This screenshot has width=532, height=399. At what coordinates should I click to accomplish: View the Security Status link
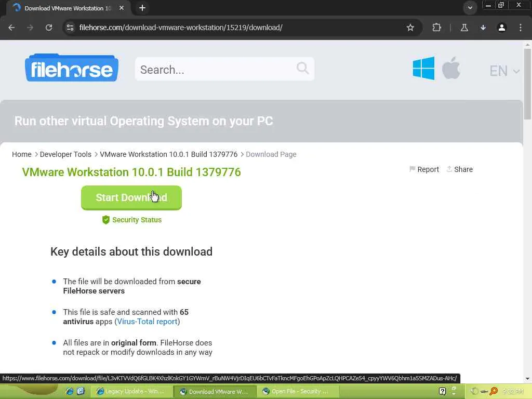pos(137,220)
